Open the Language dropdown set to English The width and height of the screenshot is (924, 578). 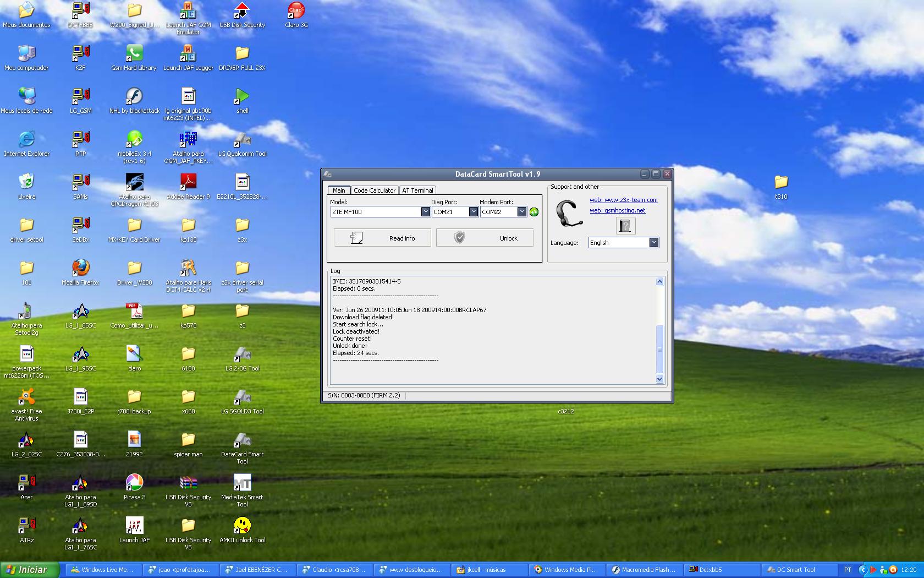coord(653,243)
